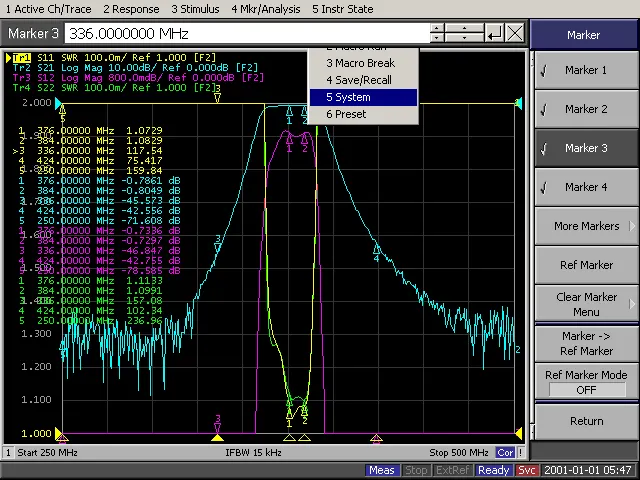Click the Cor correction indicator
The width and height of the screenshot is (640, 480).
[x=506, y=453]
